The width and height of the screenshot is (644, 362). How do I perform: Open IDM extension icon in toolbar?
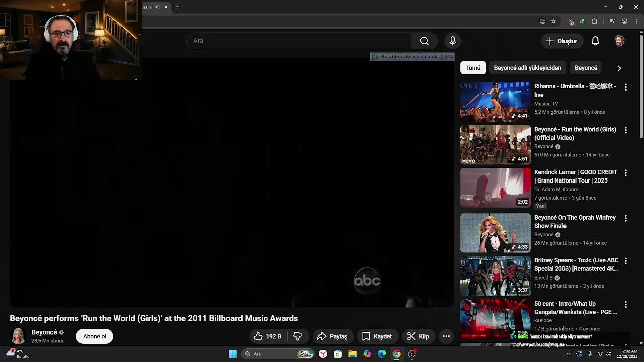[x=582, y=21]
